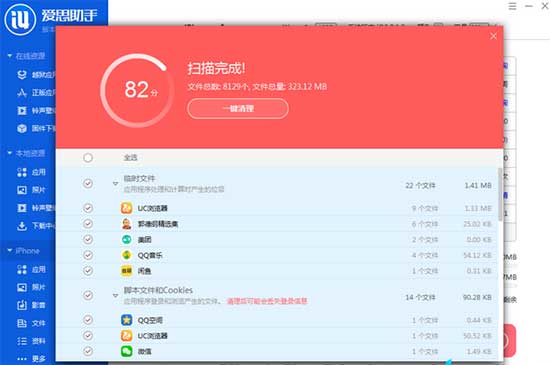The width and height of the screenshot is (550, 365).
Task: Toggle the QQ空间 checkbox
Action: (x=88, y=320)
